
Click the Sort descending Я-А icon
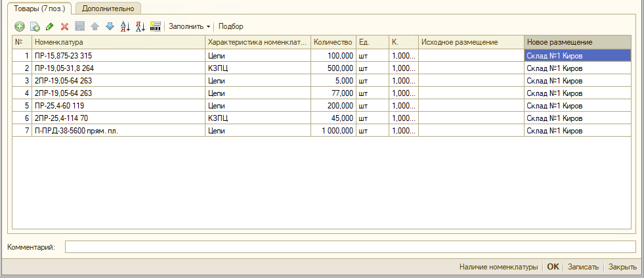click(x=140, y=26)
